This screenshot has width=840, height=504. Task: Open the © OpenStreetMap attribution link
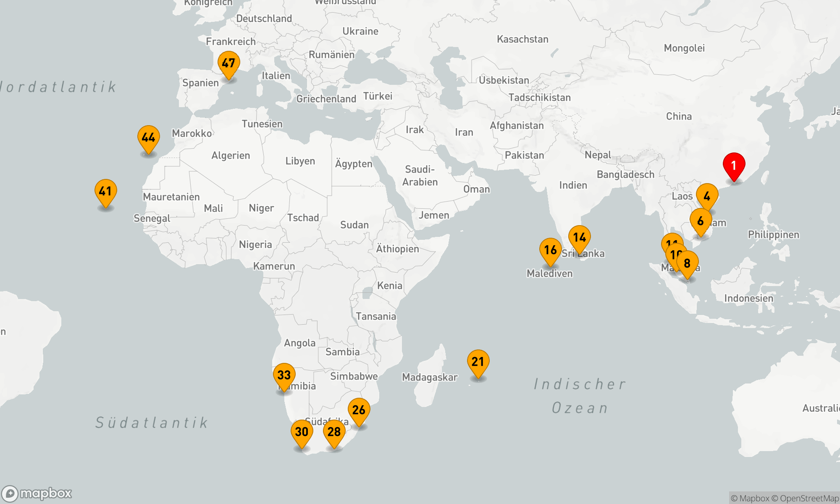[806, 498]
